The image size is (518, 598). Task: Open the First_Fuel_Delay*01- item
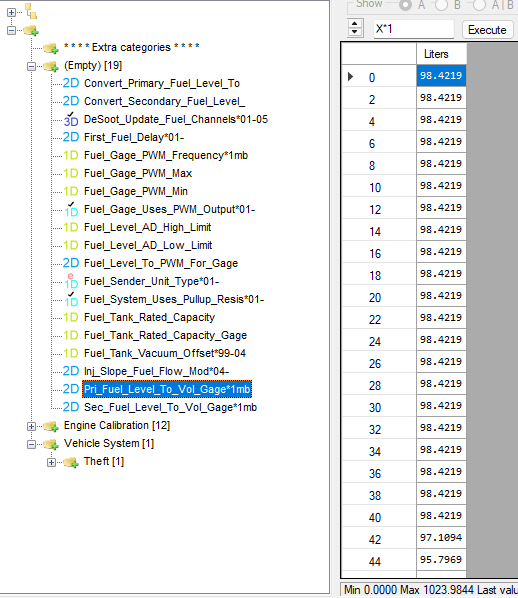(134, 137)
